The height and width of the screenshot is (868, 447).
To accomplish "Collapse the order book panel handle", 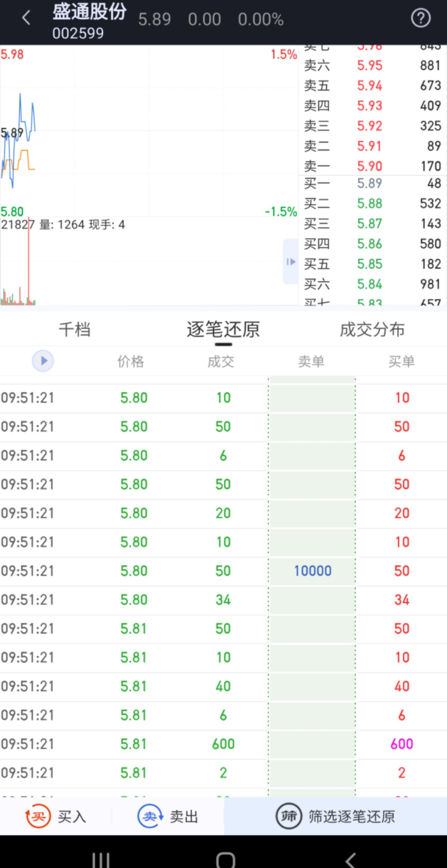I will (291, 261).
